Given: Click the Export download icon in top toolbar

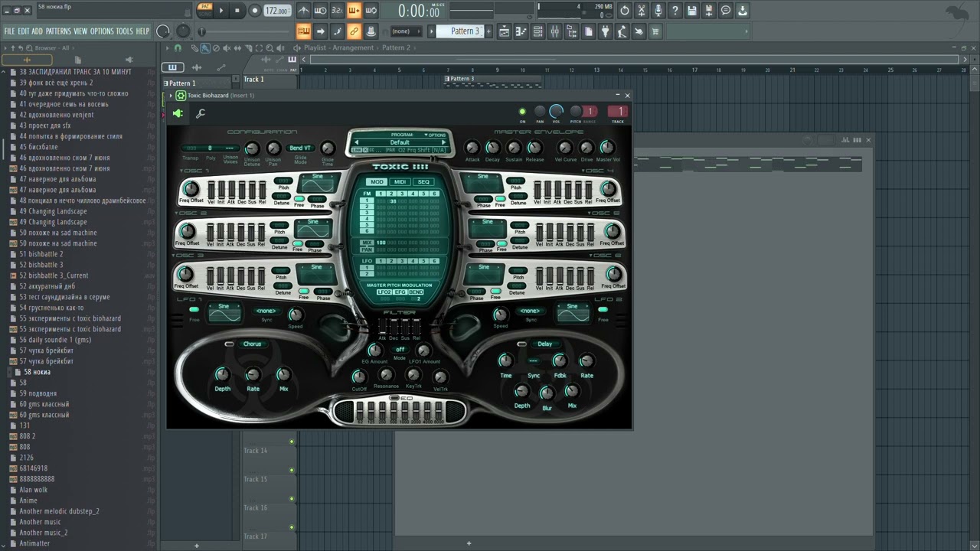Looking at the screenshot, I should [742, 11].
